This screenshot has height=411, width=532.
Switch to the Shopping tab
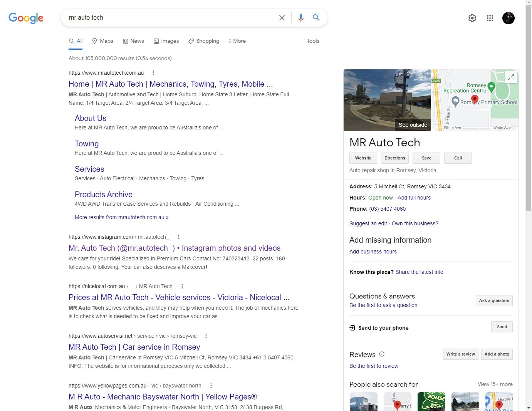[204, 41]
